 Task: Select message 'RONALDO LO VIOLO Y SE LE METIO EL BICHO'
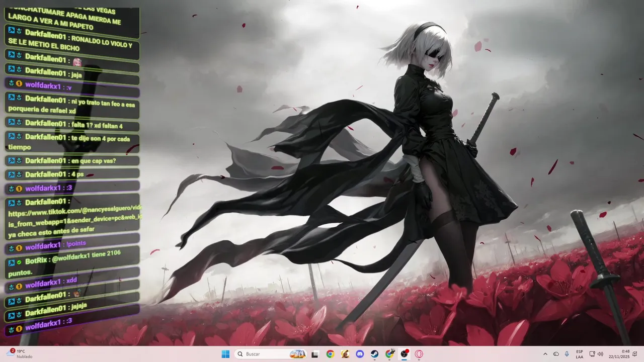(x=71, y=41)
